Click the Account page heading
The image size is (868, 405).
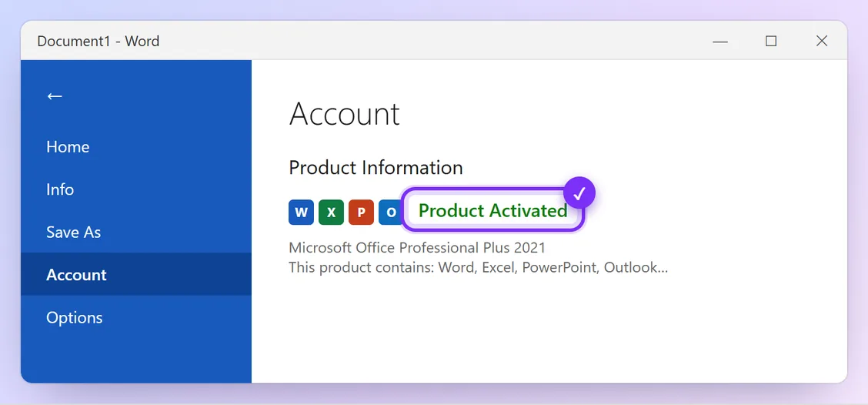pyautogui.click(x=344, y=114)
